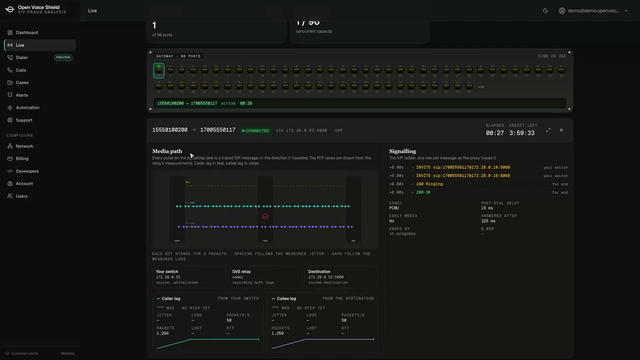Click the 1/96 IN USE indicator
This screenshot has width=640, height=360.
[552, 56]
